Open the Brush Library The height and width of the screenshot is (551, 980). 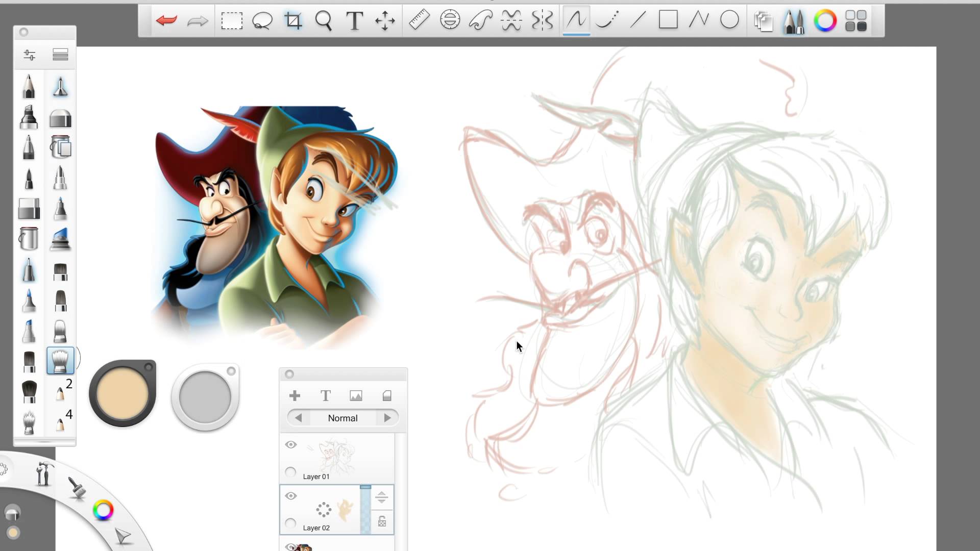[x=794, y=21]
